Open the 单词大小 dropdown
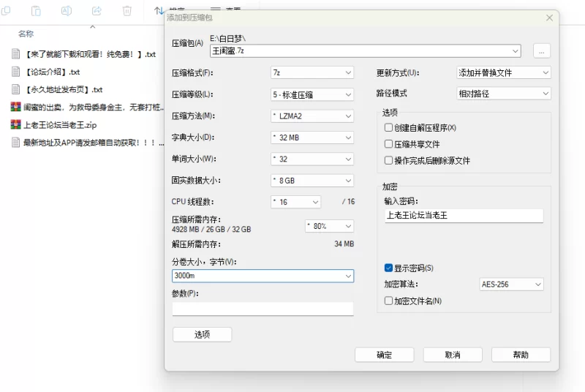Image resolution: width=585 pixels, height=392 pixels. click(312, 159)
